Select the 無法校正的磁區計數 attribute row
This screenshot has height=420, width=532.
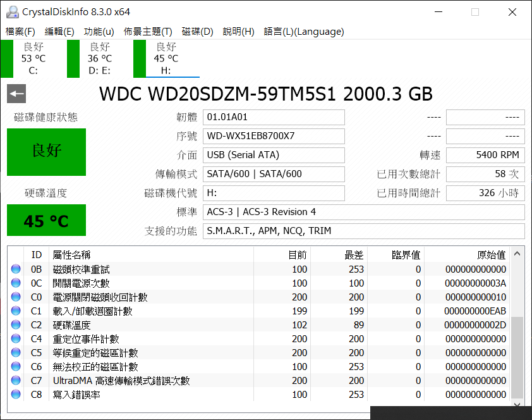pyautogui.click(x=258, y=367)
